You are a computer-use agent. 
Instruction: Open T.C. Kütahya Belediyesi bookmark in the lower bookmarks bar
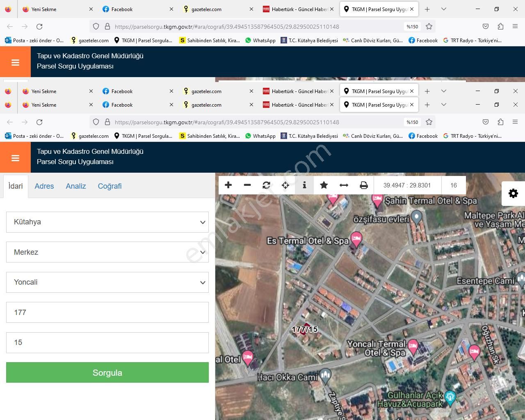click(x=309, y=136)
